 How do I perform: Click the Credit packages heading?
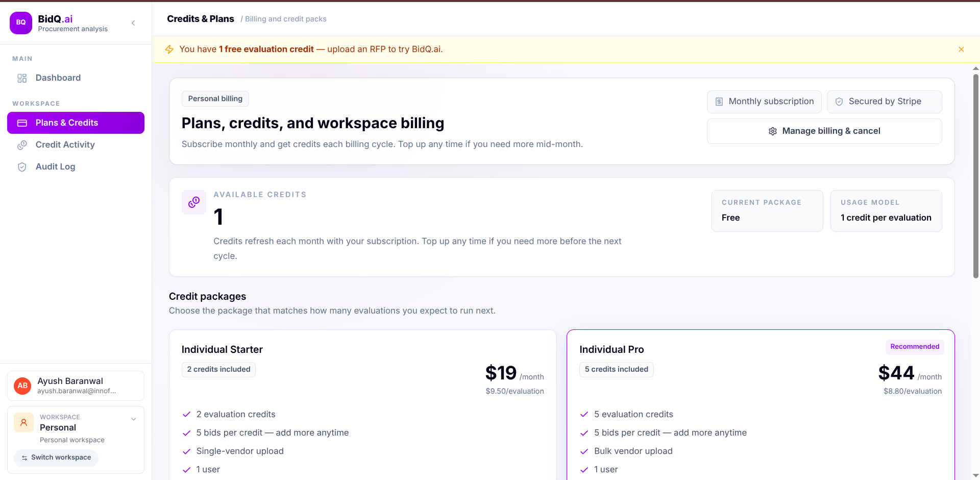[x=207, y=297]
